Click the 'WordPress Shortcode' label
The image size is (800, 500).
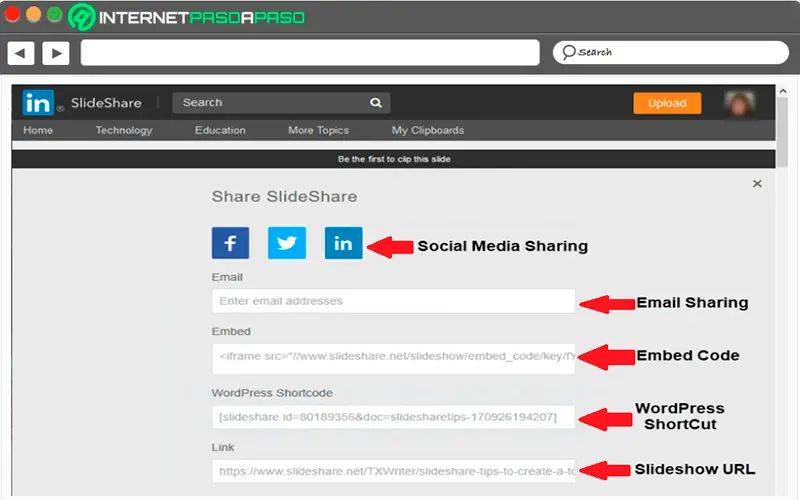click(272, 393)
